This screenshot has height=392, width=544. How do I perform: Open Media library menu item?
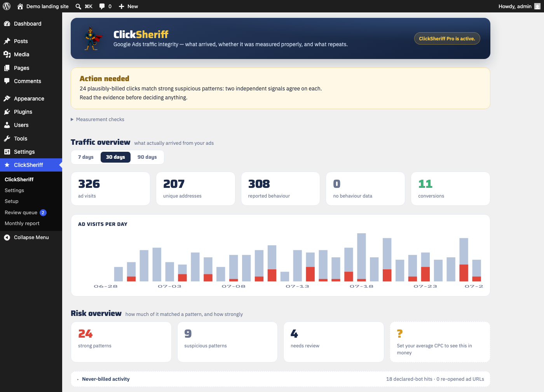31,54
